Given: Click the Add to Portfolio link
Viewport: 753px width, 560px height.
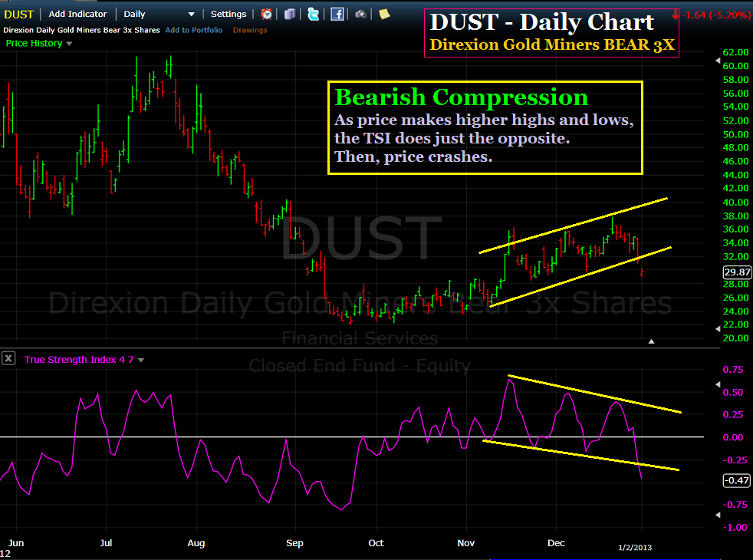Looking at the screenshot, I should click(x=194, y=29).
